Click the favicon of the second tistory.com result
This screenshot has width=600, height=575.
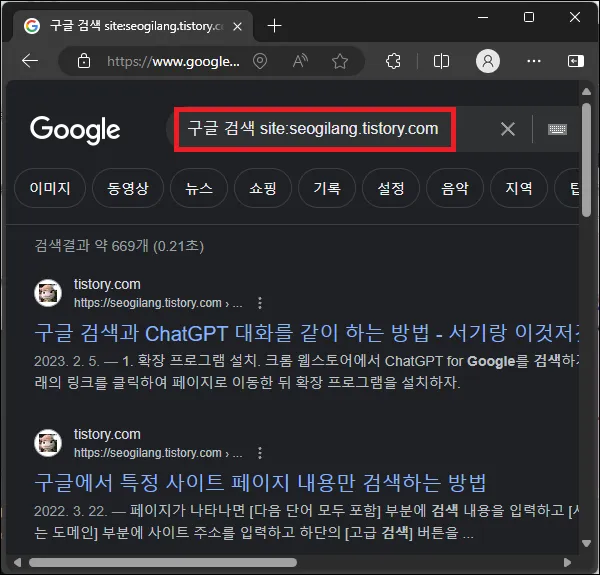[48, 443]
